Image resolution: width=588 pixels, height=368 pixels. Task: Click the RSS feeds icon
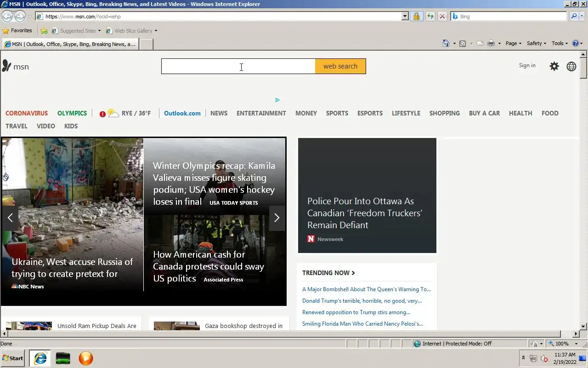click(463, 43)
